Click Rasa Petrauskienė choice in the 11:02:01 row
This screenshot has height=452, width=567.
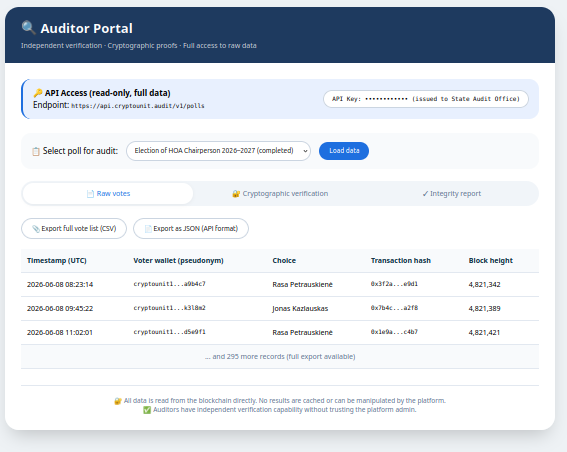[x=302, y=332]
